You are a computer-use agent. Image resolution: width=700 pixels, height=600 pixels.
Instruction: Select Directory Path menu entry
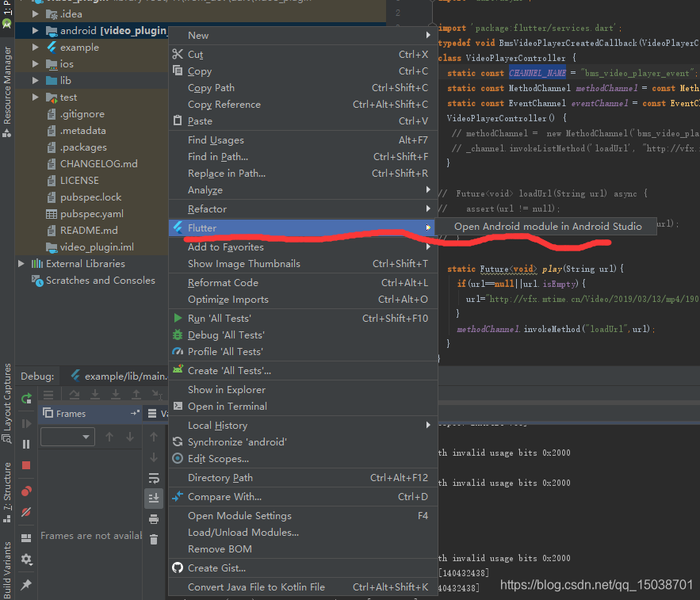pos(303,478)
